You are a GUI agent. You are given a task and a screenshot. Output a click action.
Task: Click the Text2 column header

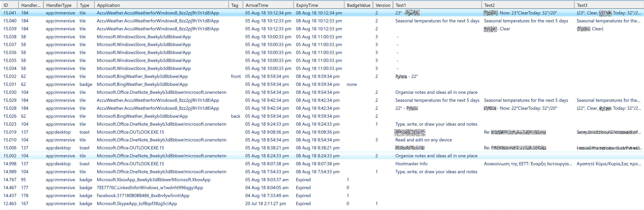[489, 5]
